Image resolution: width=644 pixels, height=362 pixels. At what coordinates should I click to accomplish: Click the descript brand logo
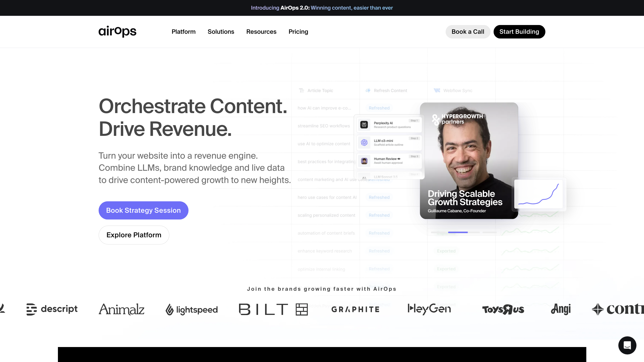pos(52,309)
